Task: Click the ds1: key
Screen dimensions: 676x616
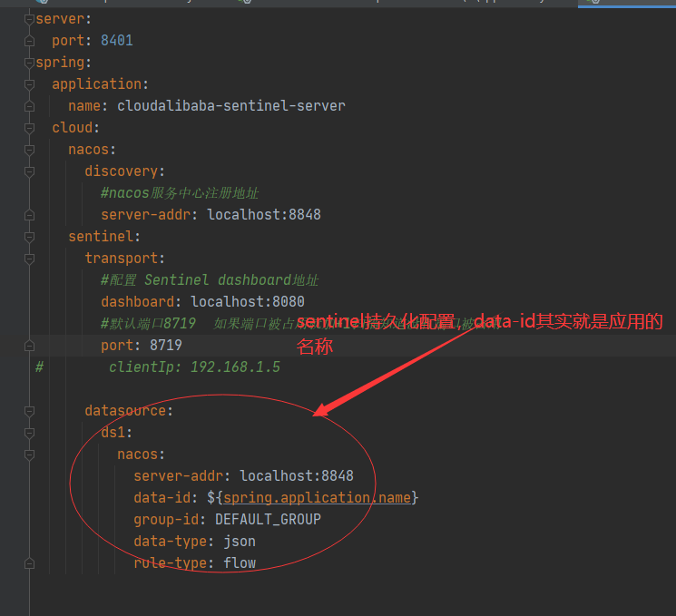Action: 116,433
